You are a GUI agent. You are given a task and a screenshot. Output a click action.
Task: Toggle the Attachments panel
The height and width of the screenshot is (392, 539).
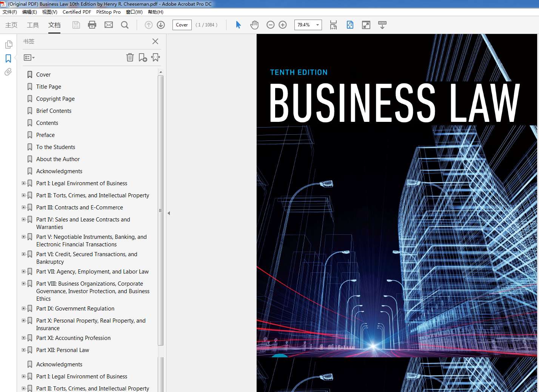(8, 72)
